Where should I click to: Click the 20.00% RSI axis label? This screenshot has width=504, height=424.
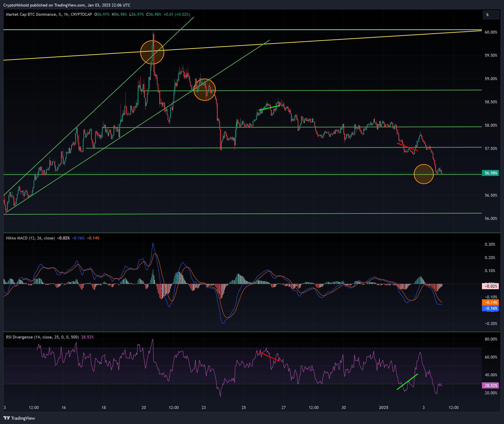click(x=491, y=393)
